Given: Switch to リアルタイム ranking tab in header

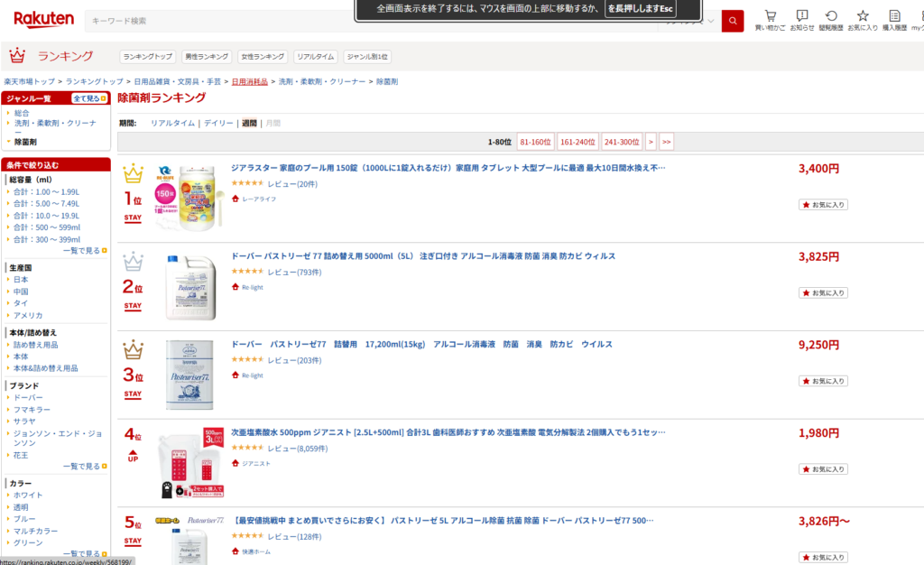Looking at the screenshot, I should click(x=316, y=56).
